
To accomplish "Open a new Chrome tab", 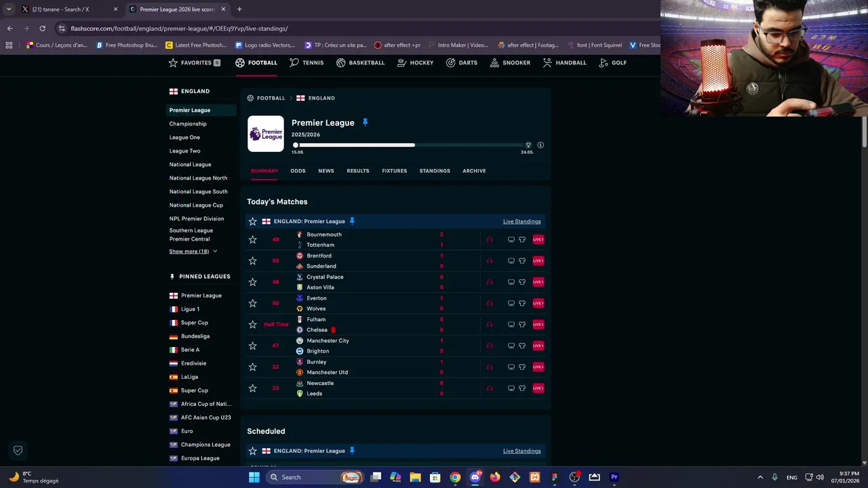I will coord(239,9).
